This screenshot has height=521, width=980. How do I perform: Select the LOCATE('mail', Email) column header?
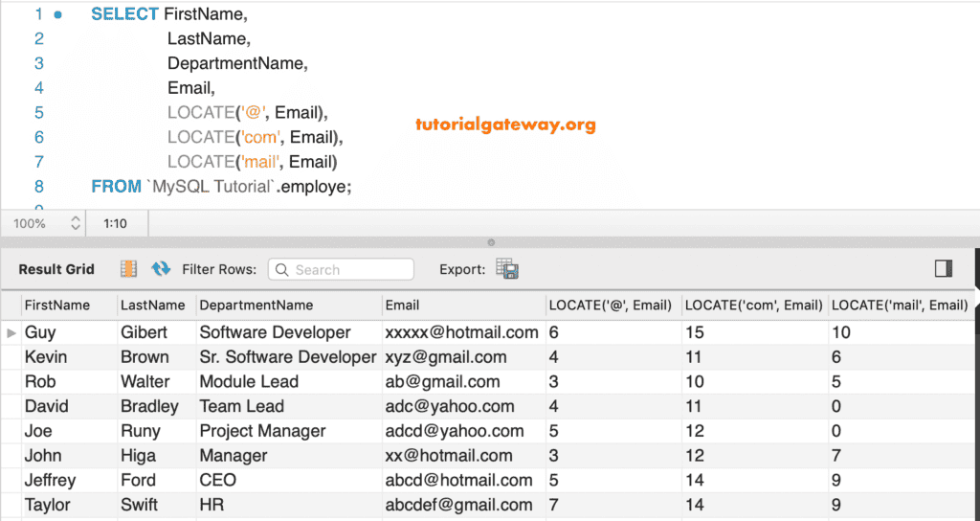tap(900, 306)
